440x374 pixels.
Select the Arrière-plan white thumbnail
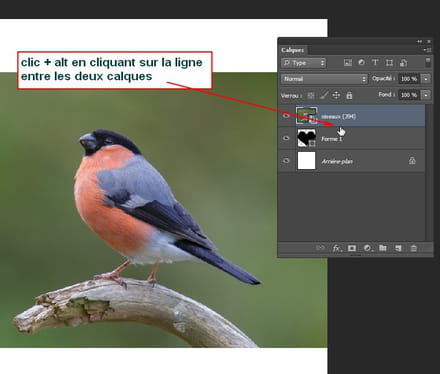tap(306, 161)
